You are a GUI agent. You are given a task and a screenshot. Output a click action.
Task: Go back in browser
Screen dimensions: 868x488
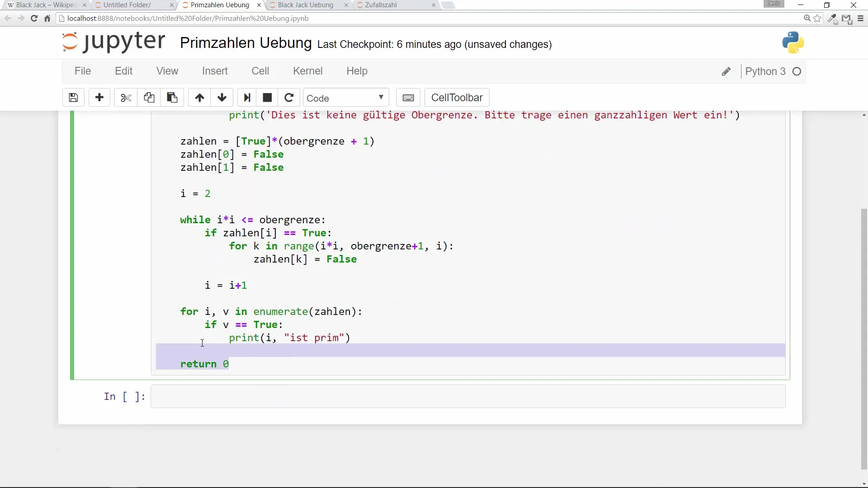8,19
